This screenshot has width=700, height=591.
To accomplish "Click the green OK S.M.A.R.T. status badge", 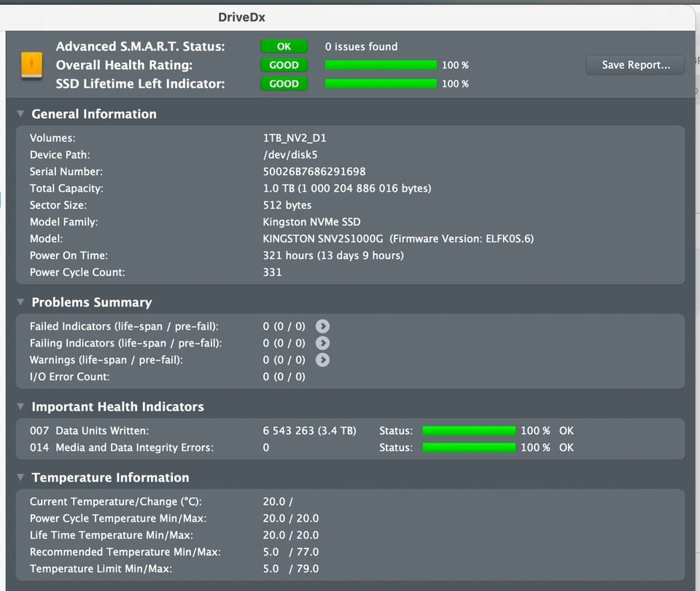I will click(x=284, y=47).
